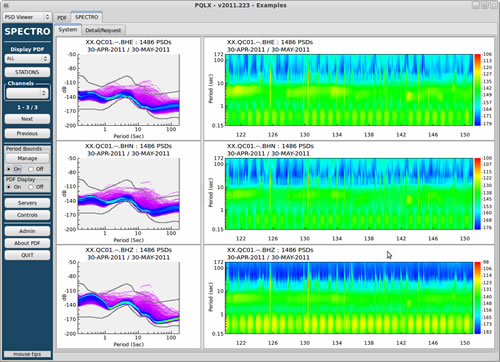Click the BHE spectrogram plot
The image size is (500, 362).
[x=349, y=90]
